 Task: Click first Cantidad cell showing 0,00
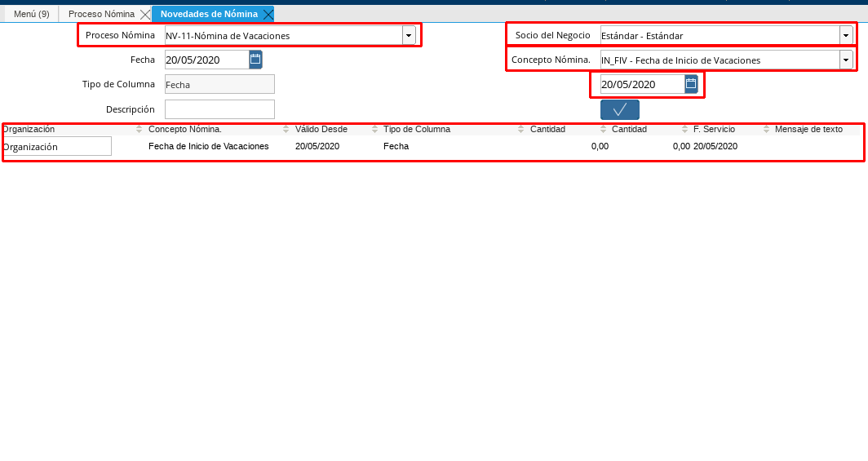[x=600, y=146]
